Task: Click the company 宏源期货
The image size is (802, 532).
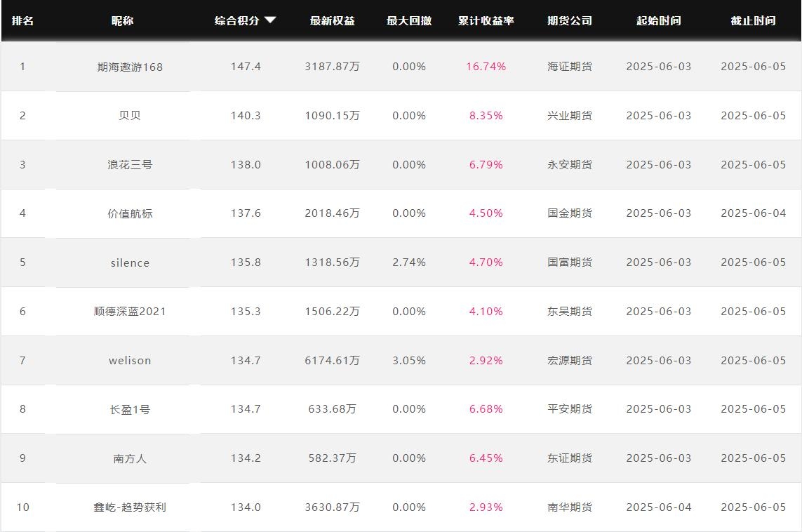Action: [x=570, y=361]
